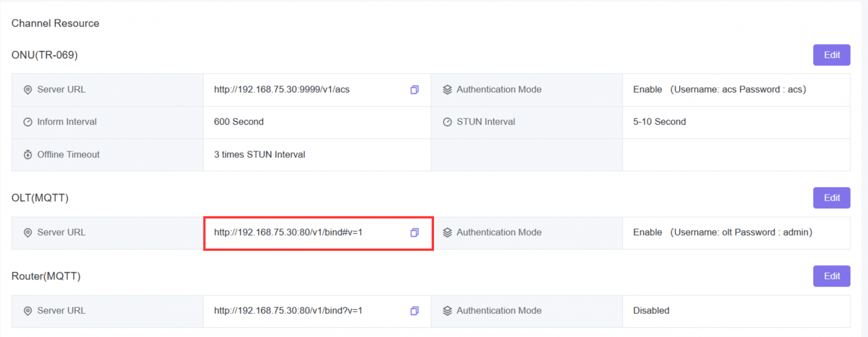Copy the Router(MQTT) Server URL
The width and height of the screenshot is (868, 337).
(x=414, y=310)
